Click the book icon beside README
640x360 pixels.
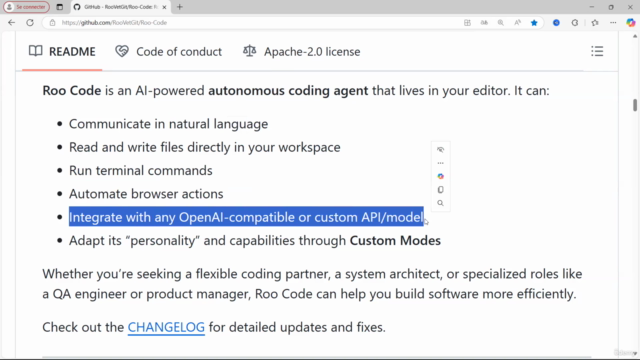click(x=36, y=51)
